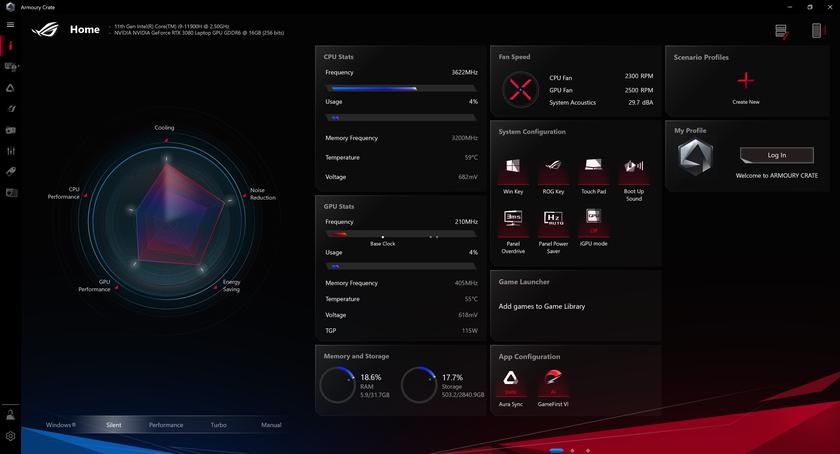Toggle the Touch Pad on or off
Screen dimensions: 840x454
click(593, 168)
